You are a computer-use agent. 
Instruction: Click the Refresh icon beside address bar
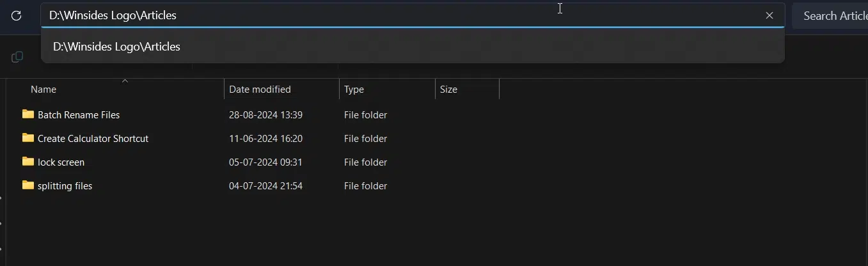point(17,16)
